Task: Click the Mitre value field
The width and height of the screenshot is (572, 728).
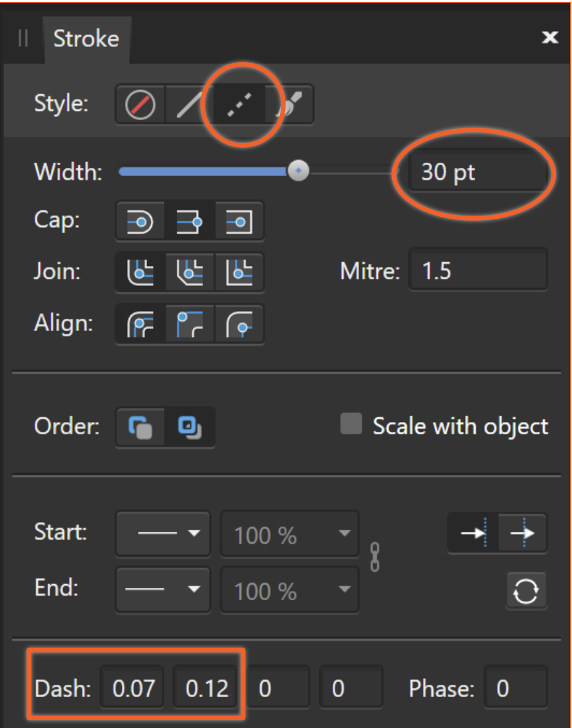Action: [478, 270]
